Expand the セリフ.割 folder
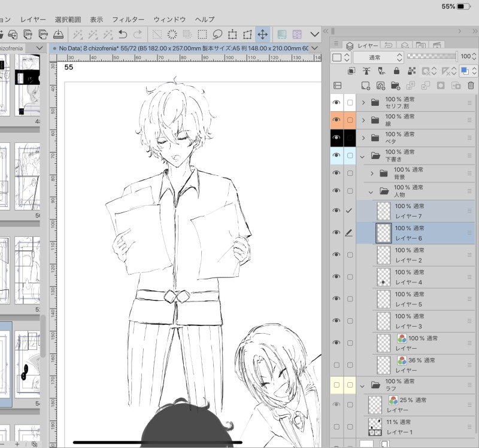The width and height of the screenshot is (479, 448). click(363, 102)
